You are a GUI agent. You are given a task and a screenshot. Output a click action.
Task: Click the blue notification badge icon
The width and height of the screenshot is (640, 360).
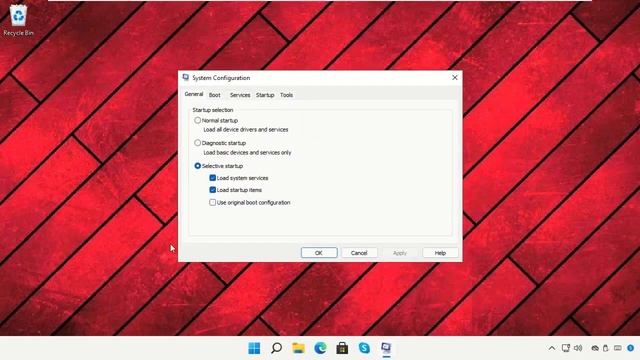[631, 348]
